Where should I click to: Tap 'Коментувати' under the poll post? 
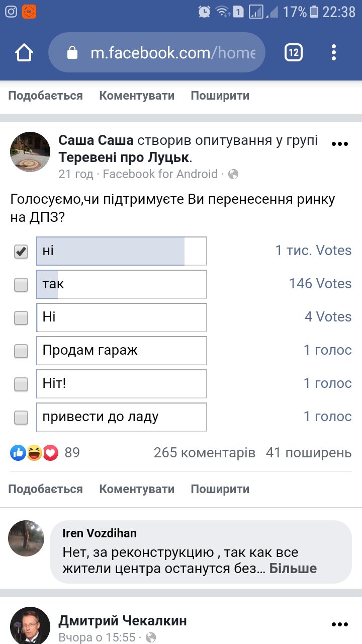(137, 489)
